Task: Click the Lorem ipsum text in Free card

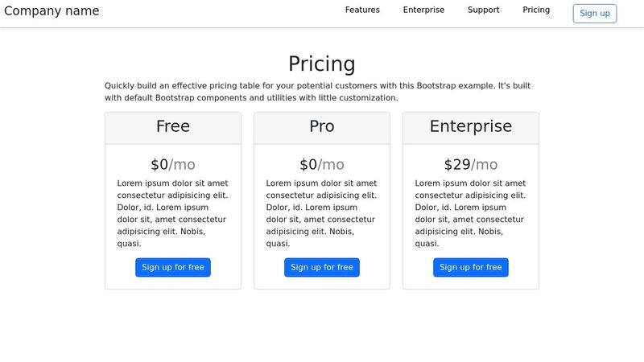Action: point(172,213)
